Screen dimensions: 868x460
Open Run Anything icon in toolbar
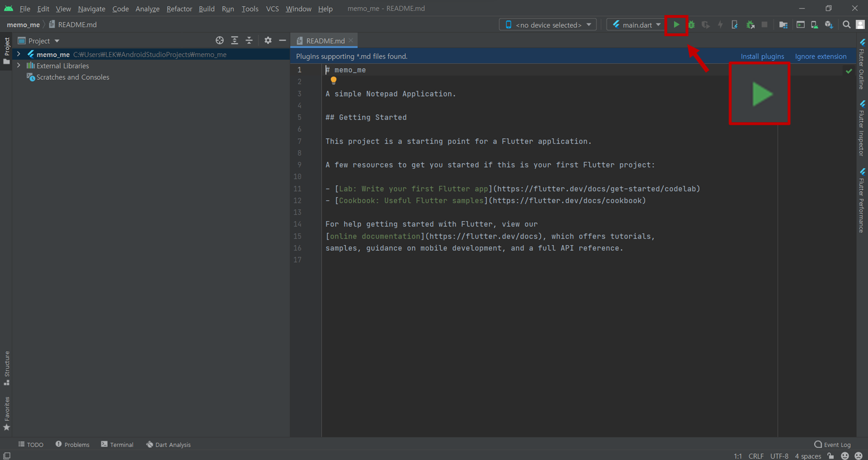click(800, 24)
